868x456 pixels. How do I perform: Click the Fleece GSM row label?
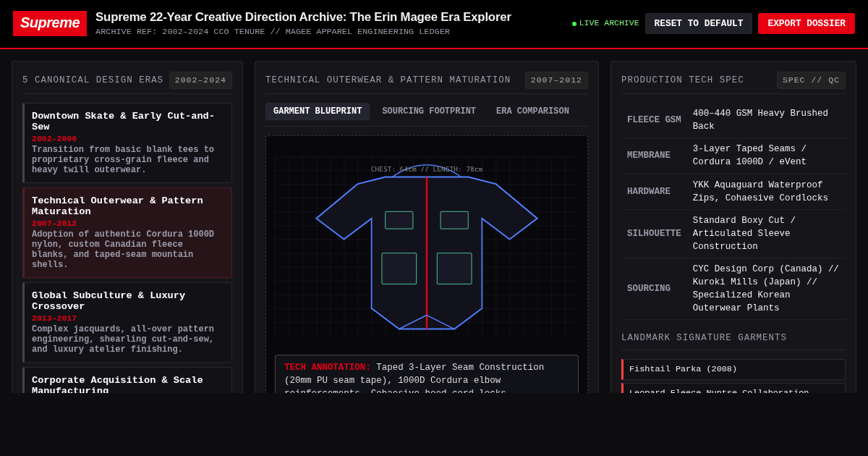tap(654, 120)
